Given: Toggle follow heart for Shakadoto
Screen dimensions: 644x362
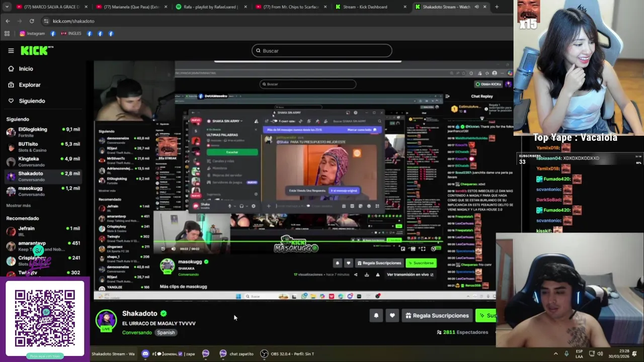Looking at the screenshot, I should [x=392, y=316].
